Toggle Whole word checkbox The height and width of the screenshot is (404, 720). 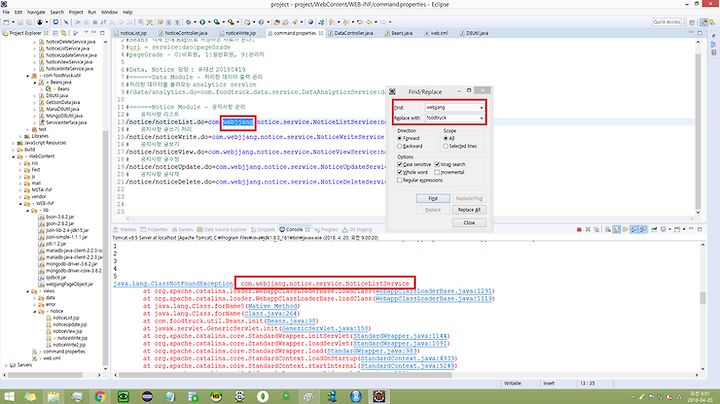click(399, 172)
